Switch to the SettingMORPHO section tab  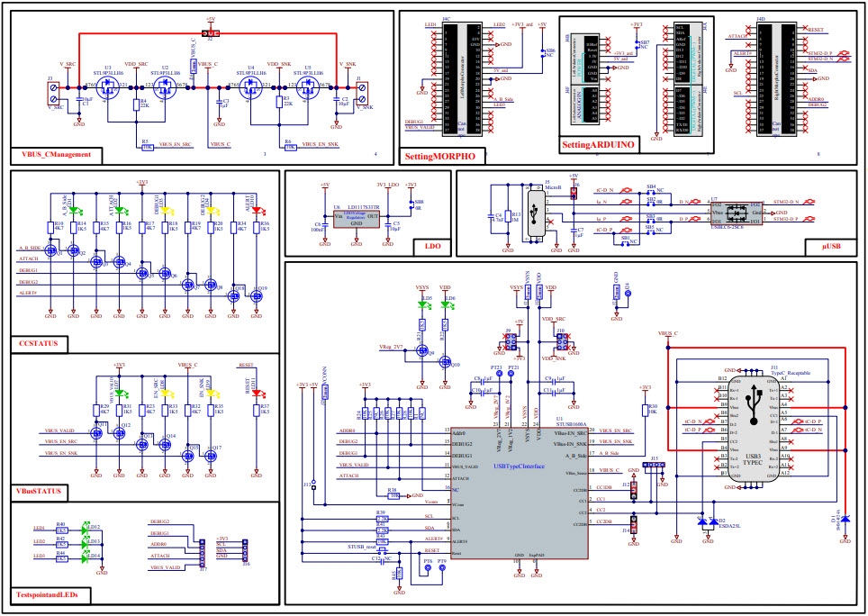pyautogui.click(x=441, y=154)
